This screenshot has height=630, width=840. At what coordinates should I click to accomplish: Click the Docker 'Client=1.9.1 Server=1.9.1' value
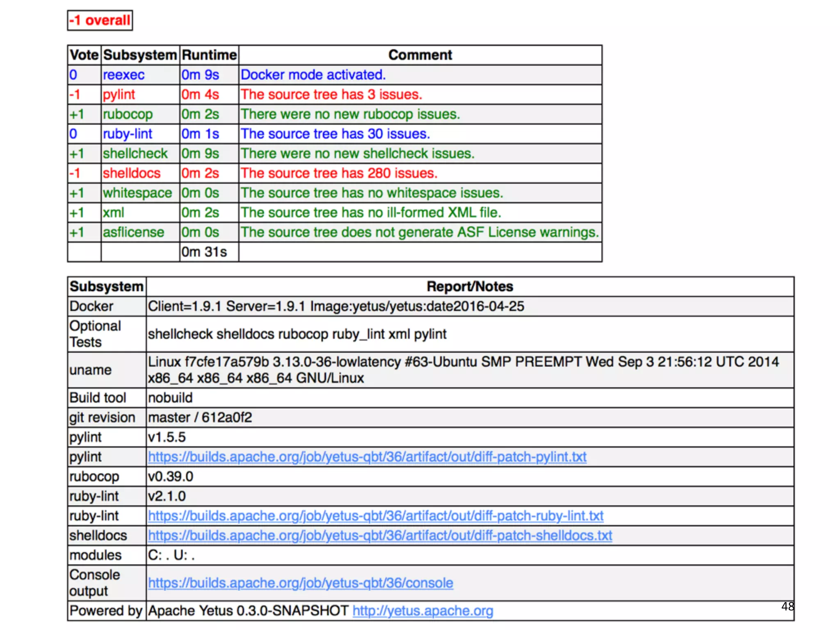336,306
